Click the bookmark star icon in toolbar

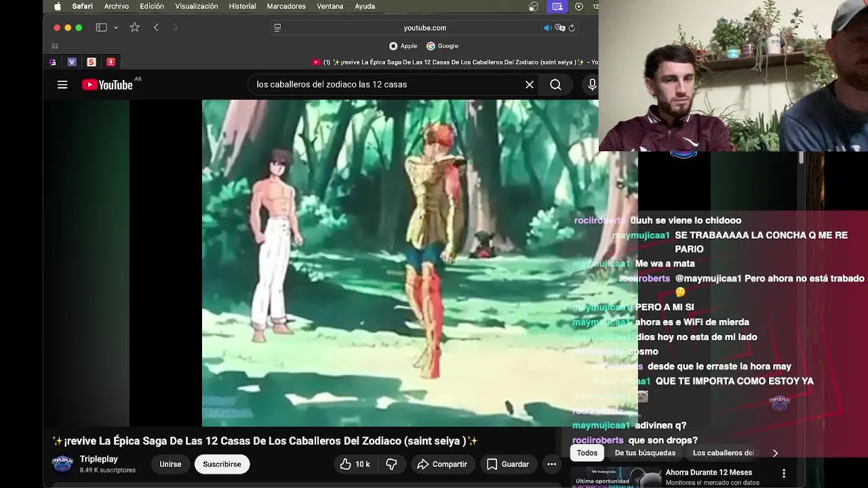point(135,28)
